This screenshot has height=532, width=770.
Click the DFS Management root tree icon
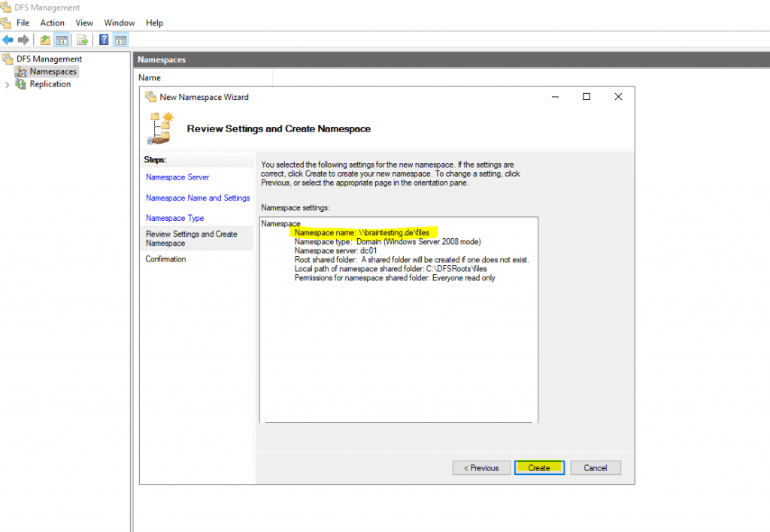click(8, 59)
